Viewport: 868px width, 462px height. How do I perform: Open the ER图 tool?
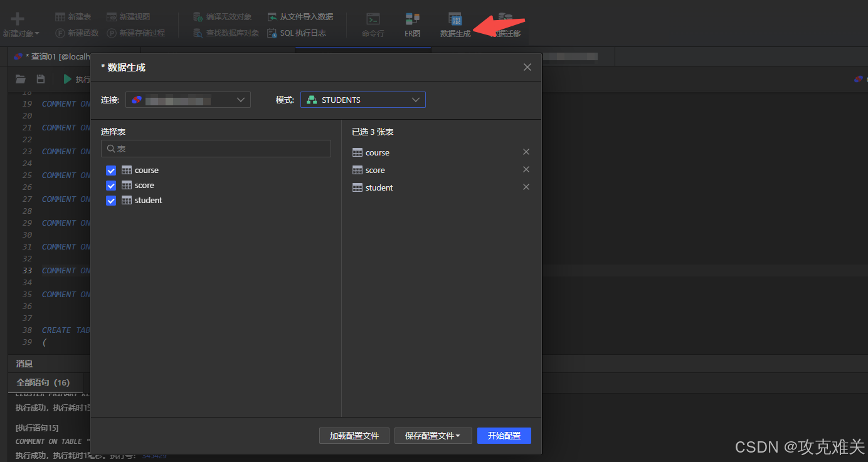[x=412, y=24]
